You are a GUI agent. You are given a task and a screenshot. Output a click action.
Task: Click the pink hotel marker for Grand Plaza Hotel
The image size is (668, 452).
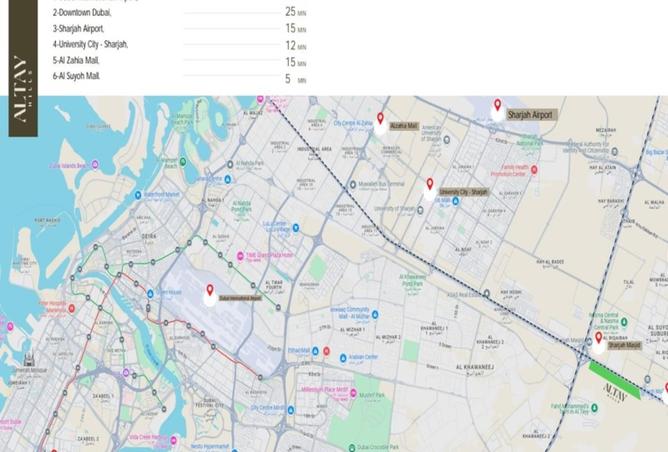click(x=240, y=256)
